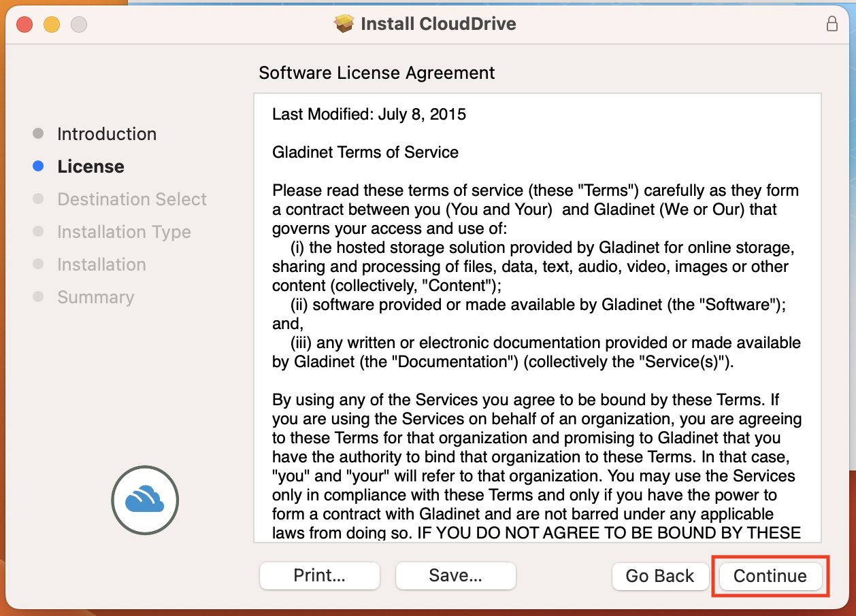Print the license agreement with Print…

click(x=319, y=575)
